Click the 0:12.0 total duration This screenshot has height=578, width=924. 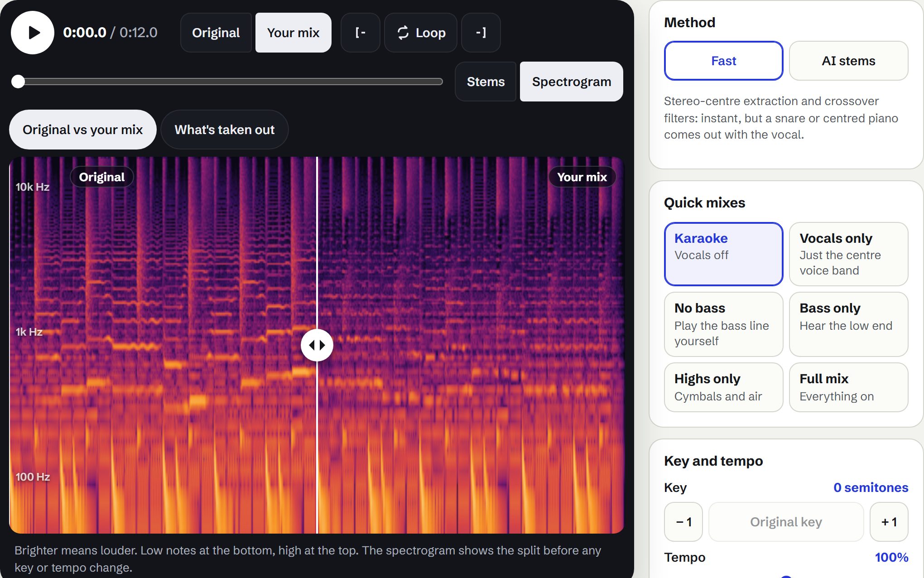[x=139, y=33]
